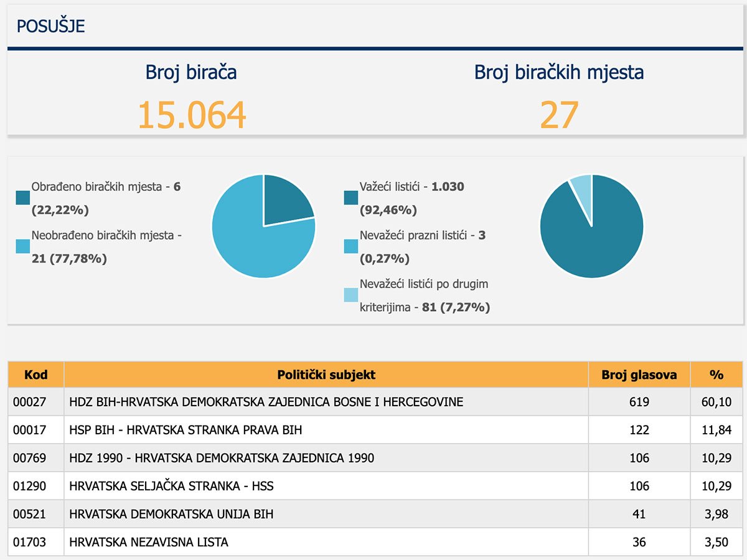Select code 01703 cell
This screenshot has height=560, width=747.
[x=35, y=542]
